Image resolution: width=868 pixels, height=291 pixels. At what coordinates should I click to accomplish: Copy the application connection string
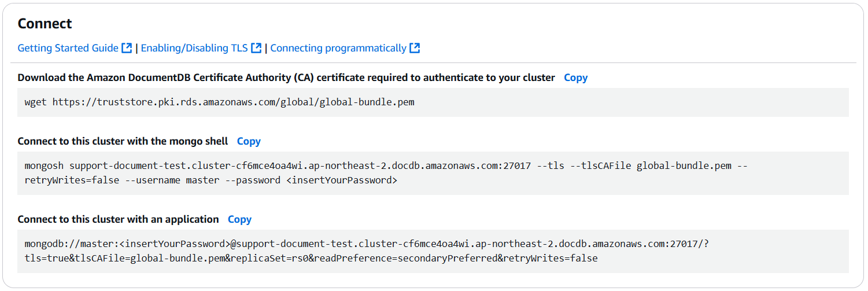pos(239,219)
